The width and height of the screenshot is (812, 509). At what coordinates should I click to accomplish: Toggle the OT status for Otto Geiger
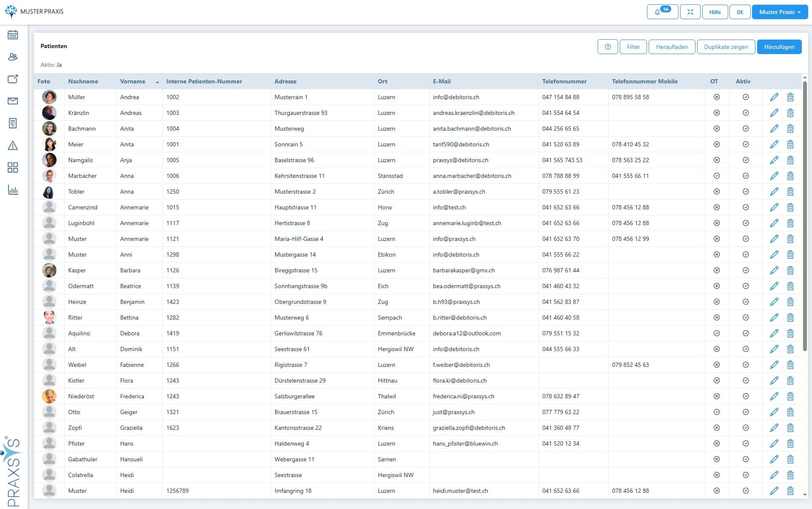coord(717,412)
